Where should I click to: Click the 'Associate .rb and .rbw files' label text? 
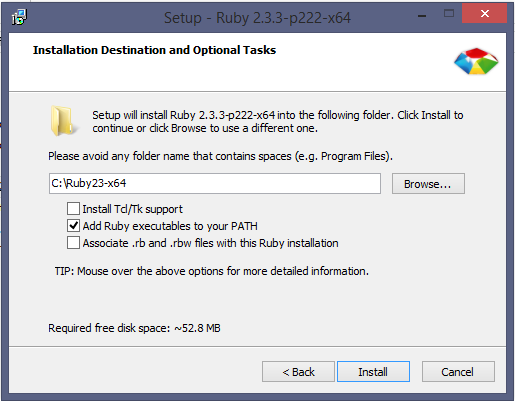click(x=210, y=243)
